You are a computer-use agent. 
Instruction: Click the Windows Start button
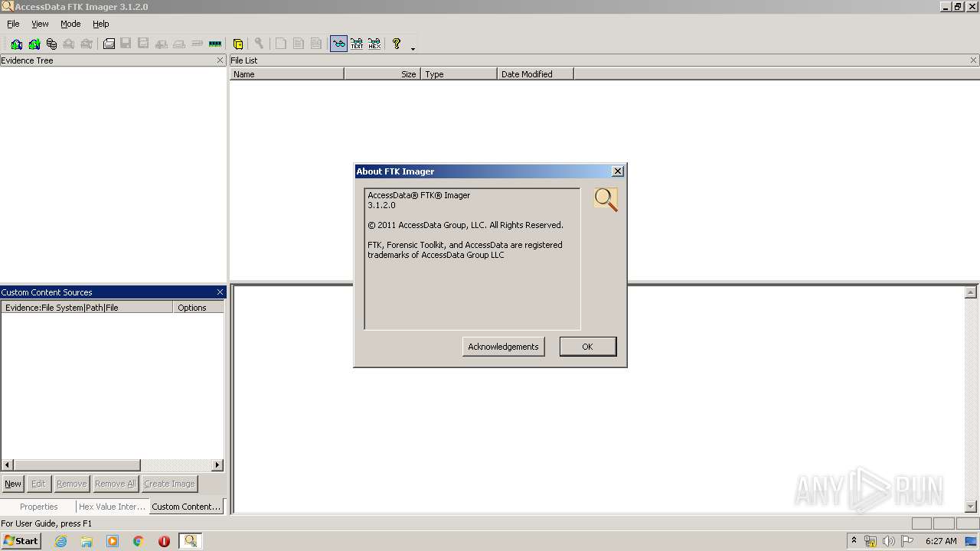click(21, 541)
